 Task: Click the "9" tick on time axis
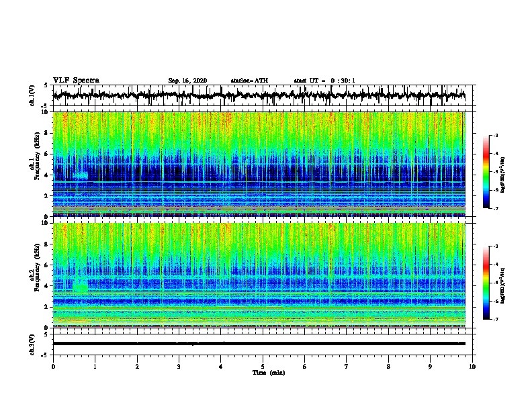(430, 367)
